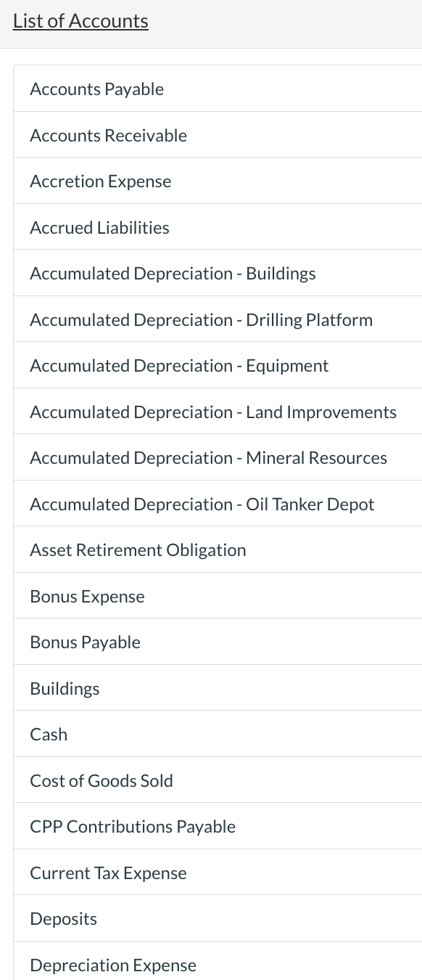Select the Bonus Expense entry
The image size is (422, 980).
[86, 596]
